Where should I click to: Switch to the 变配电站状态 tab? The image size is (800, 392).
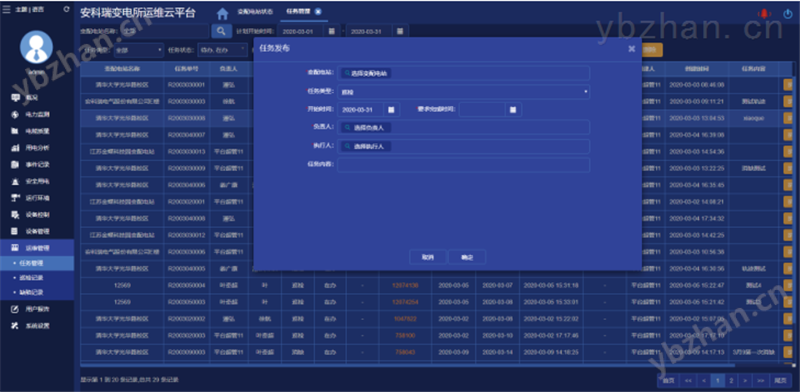(x=255, y=11)
